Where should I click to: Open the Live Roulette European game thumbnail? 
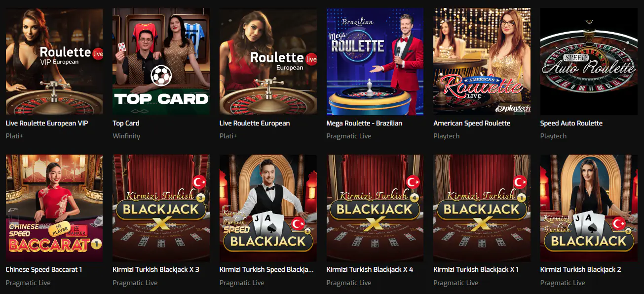[268, 61]
